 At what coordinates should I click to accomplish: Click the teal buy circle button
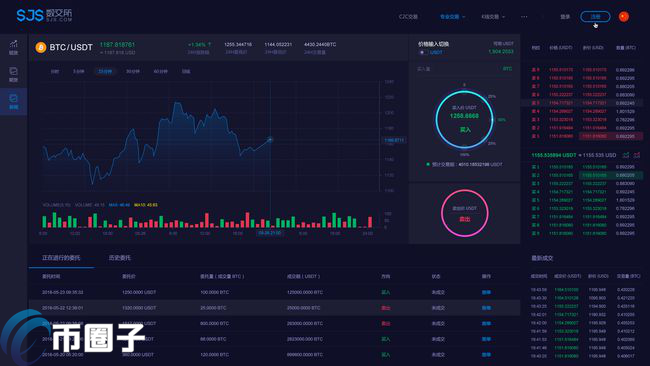[464, 119]
